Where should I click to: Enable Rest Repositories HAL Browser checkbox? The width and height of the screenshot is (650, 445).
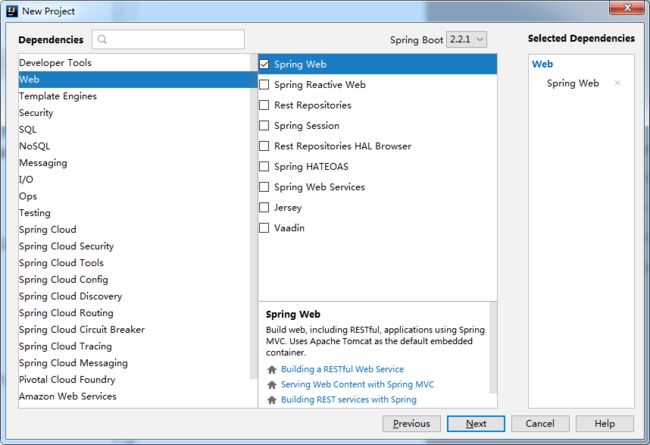coord(264,146)
